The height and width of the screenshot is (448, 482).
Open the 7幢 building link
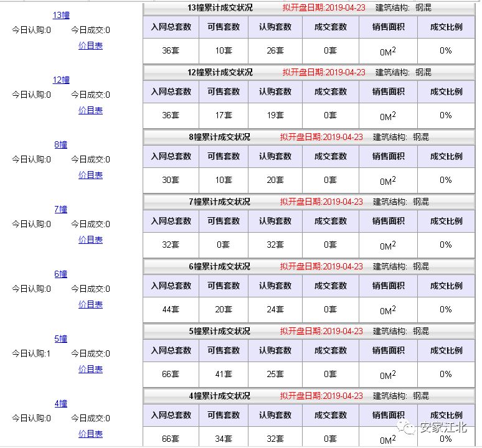click(x=60, y=210)
